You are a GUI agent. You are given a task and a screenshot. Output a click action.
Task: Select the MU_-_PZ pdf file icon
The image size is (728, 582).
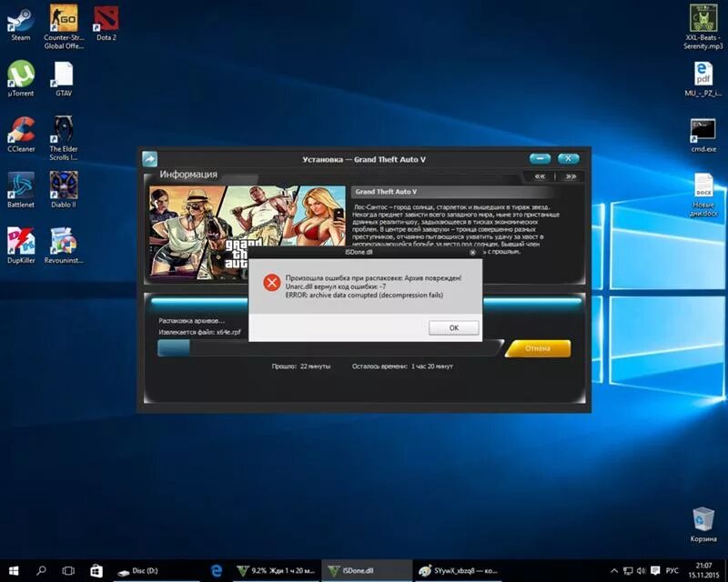pyautogui.click(x=703, y=79)
